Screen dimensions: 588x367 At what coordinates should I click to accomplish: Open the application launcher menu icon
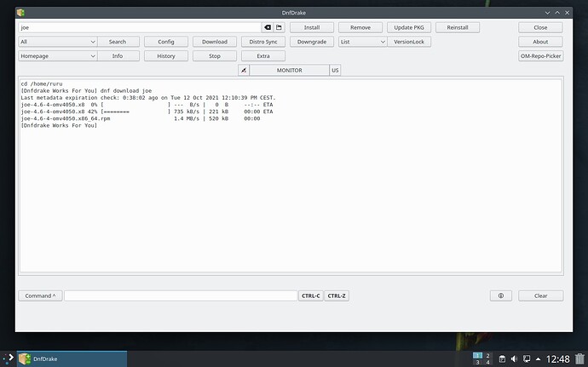[9, 358]
